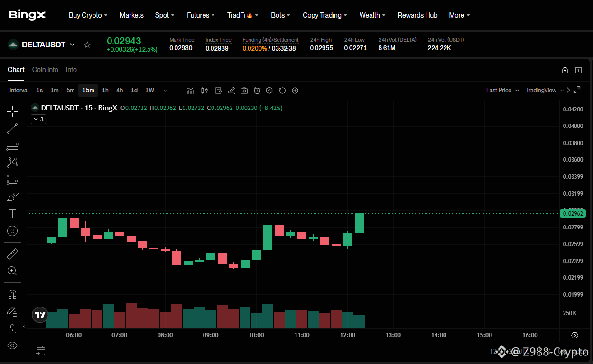This screenshot has height=364, width=593.
Task: Select the 1h interval
Action: (x=105, y=91)
